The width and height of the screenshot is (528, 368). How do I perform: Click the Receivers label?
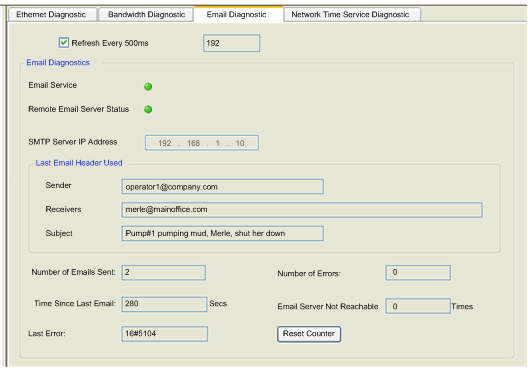coord(63,209)
